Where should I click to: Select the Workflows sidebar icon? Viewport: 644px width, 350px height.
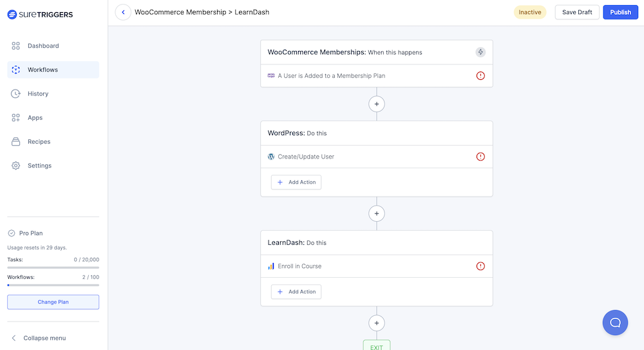15,70
